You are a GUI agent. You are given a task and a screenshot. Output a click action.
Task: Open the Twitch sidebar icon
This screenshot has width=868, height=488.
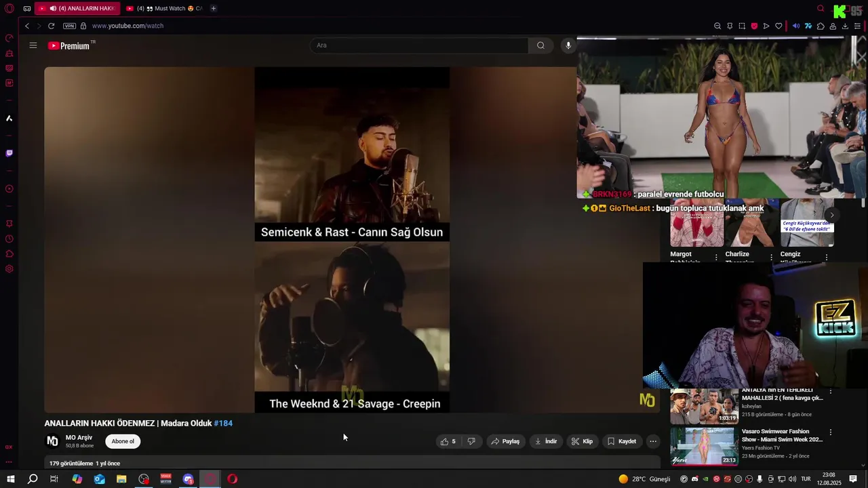9,153
